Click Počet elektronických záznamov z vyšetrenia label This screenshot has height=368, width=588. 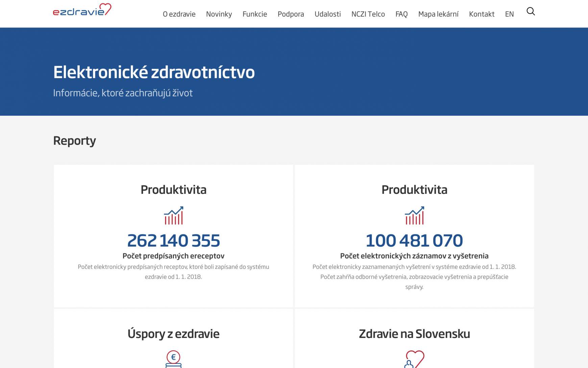[x=414, y=256]
